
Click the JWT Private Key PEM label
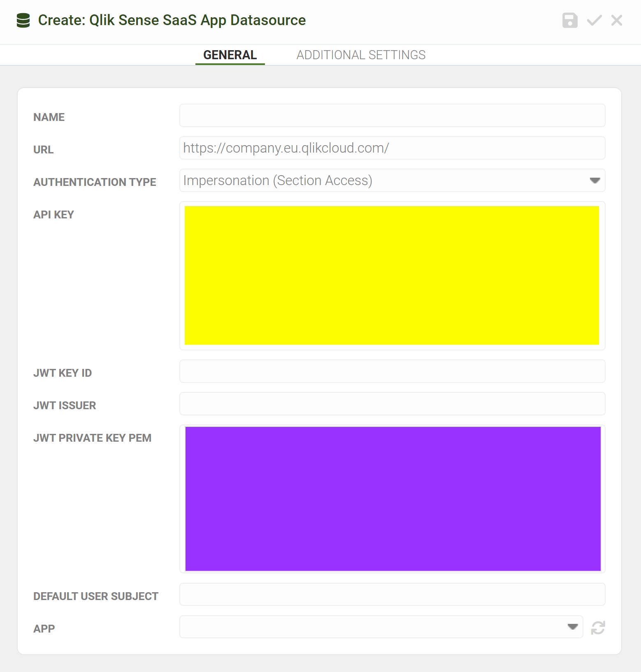coord(92,438)
